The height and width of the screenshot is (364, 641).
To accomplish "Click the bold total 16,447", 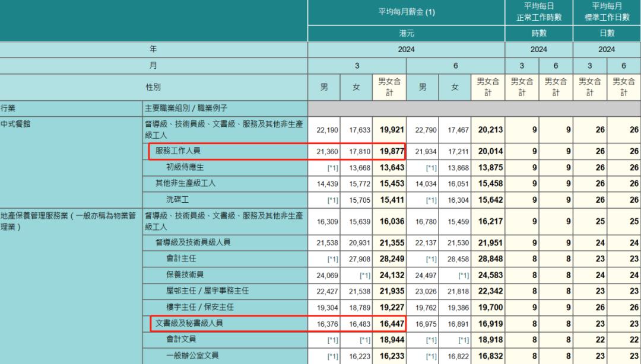I will [x=392, y=324].
